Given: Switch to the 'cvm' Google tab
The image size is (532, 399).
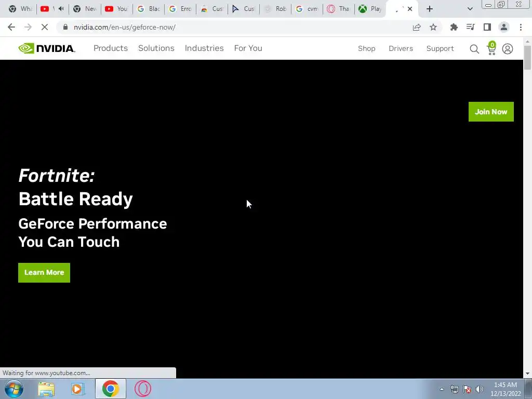Looking at the screenshot, I should click(307, 9).
